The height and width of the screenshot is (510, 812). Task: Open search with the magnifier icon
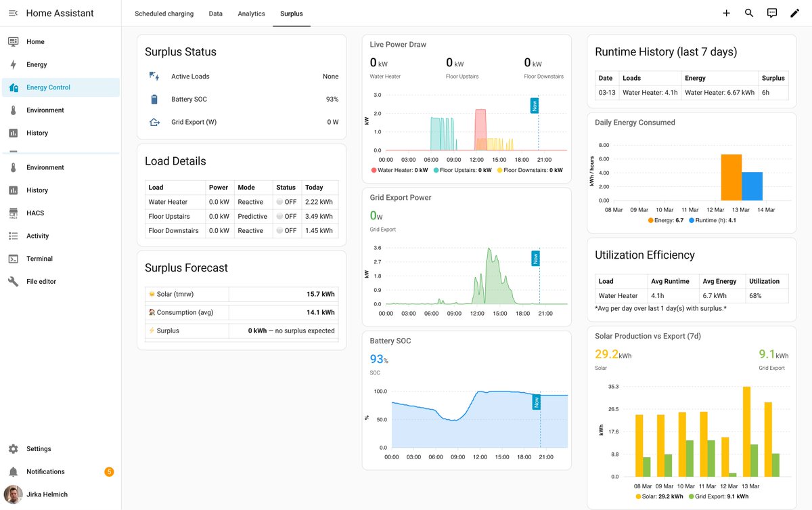pos(749,13)
